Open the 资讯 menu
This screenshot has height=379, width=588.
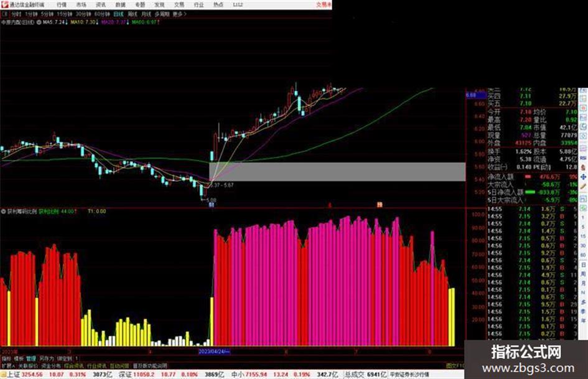pos(101,5)
